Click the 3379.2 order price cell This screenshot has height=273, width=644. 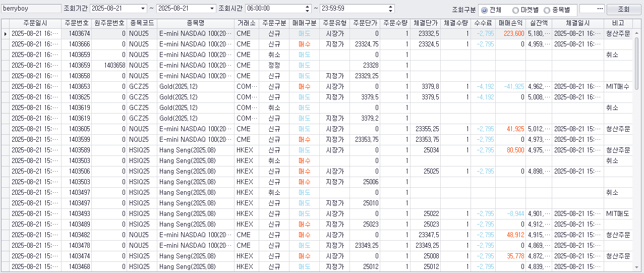365,118
